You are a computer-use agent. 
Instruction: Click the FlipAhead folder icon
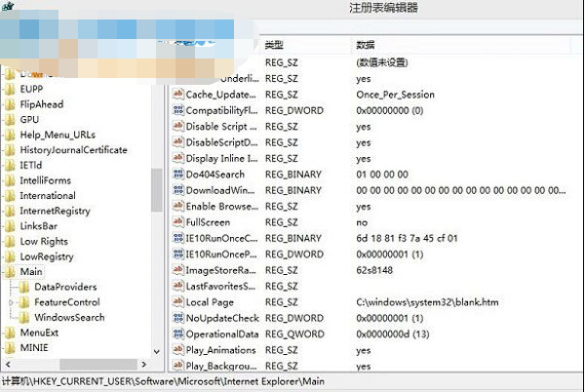point(10,104)
